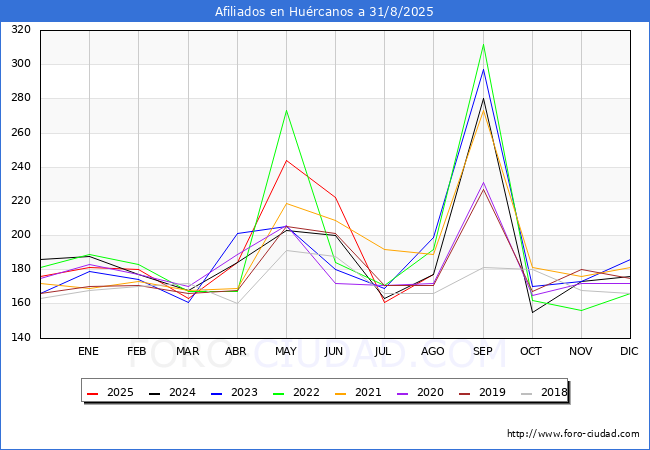Click the JUL month axis label
The width and height of the screenshot is (650, 450).
(x=383, y=351)
